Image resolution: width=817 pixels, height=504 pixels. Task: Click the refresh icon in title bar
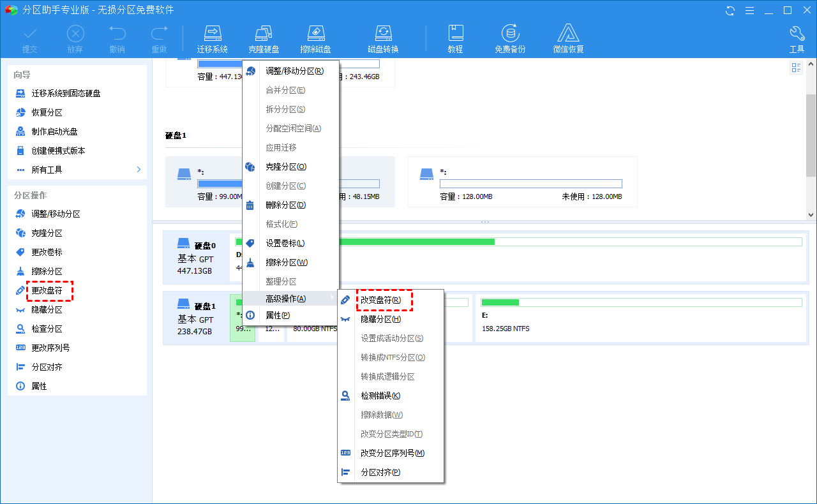click(x=730, y=10)
